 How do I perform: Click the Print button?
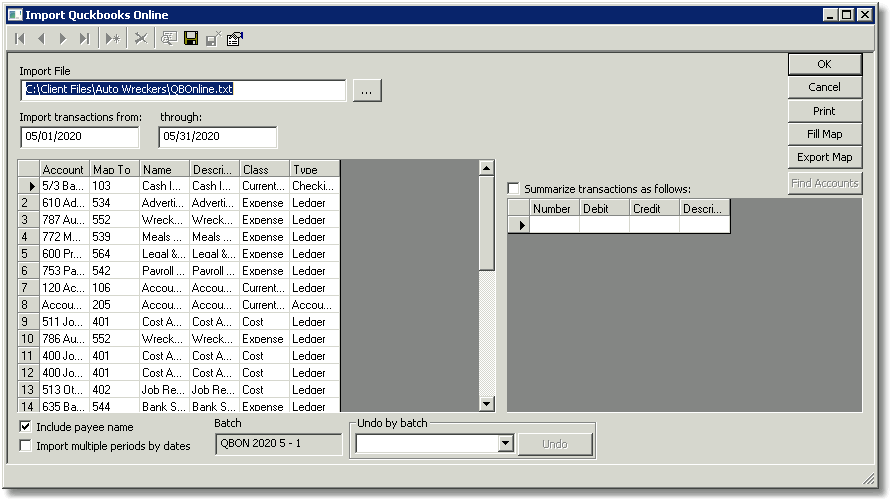point(824,111)
